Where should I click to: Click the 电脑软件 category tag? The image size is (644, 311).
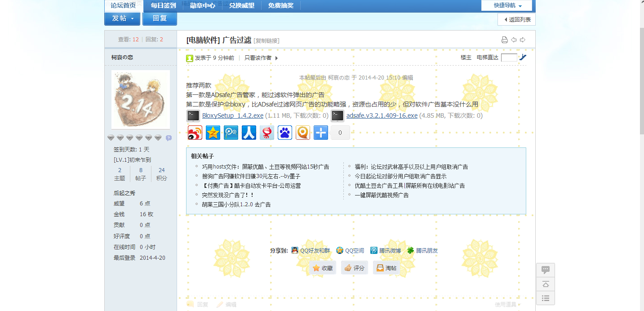203,40
